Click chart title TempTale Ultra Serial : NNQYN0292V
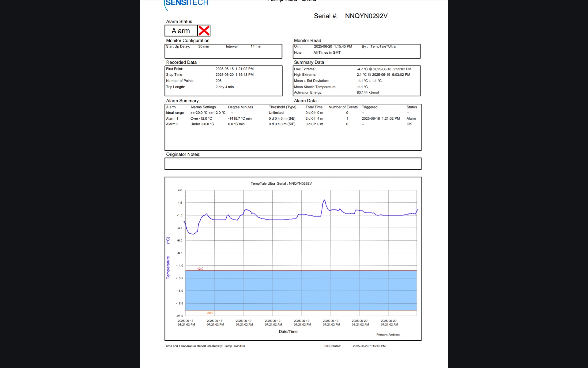 pyautogui.click(x=281, y=184)
